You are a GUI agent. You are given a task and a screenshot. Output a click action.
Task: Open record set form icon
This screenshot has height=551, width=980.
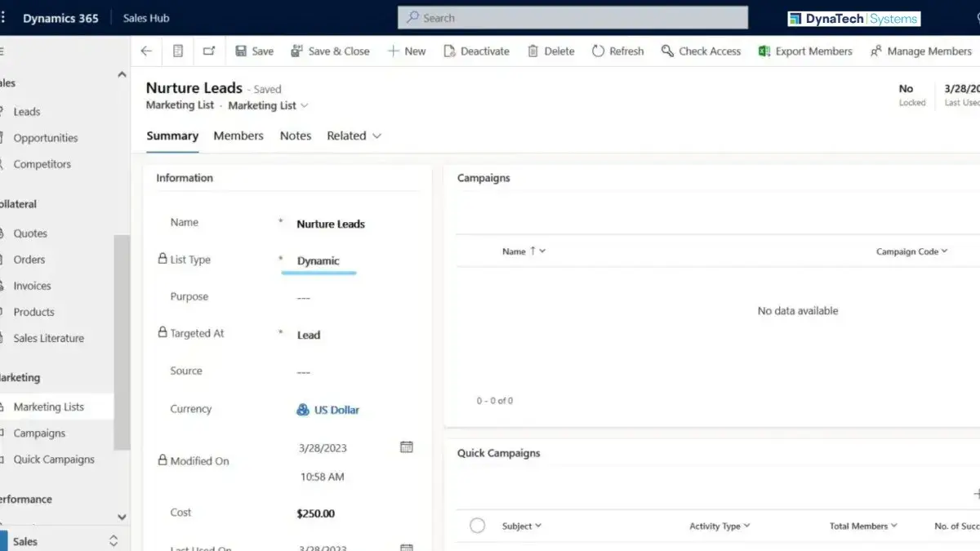pos(178,51)
